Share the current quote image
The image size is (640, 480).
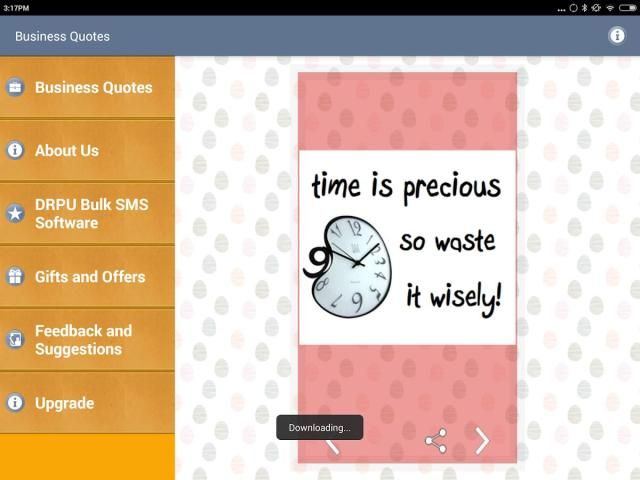coord(435,441)
